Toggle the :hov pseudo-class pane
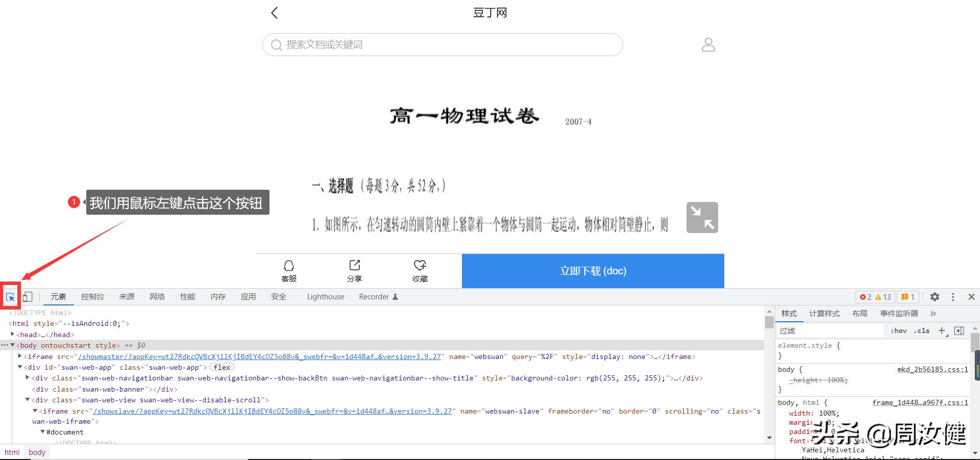980x460 pixels. [x=898, y=330]
